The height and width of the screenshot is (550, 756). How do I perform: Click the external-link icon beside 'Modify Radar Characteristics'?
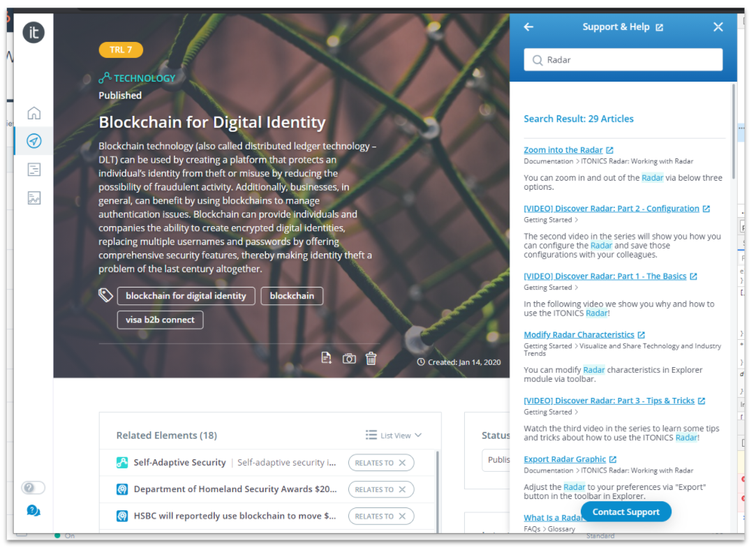[x=642, y=335]
